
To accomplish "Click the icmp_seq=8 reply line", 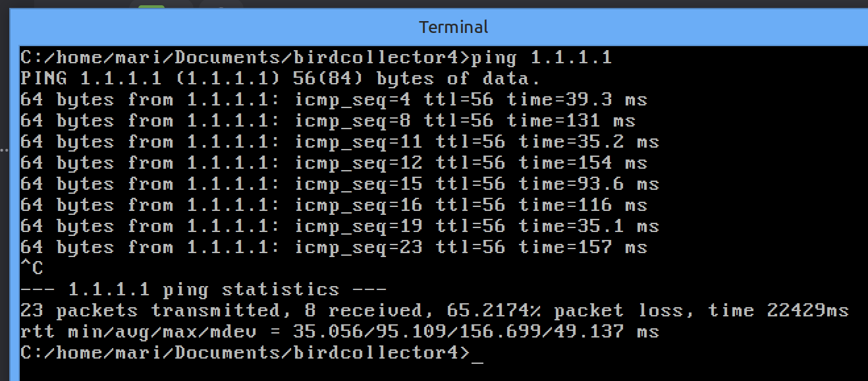I will [327, 121].
